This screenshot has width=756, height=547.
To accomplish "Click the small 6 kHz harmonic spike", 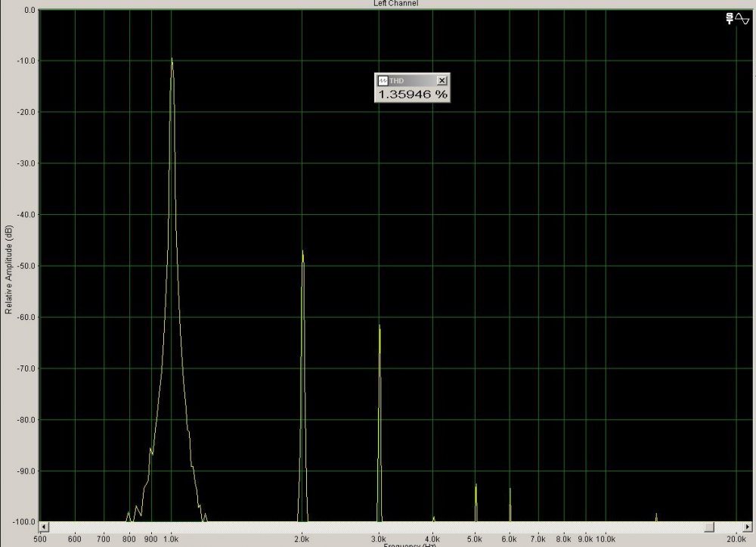I will [510, 490].
